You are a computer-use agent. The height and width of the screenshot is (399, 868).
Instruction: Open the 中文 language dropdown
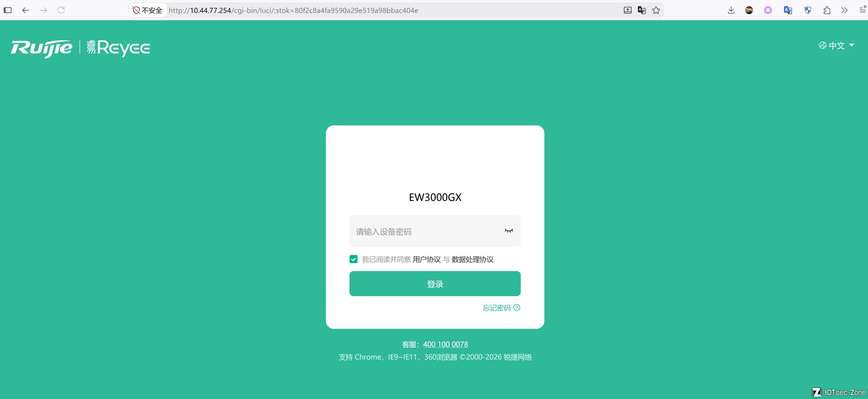point(836,45)
